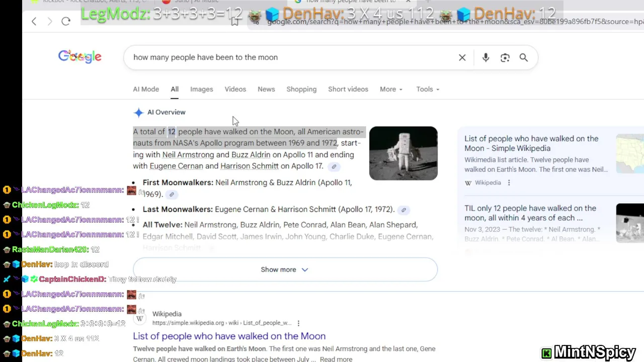The image size is (644, 362).
Task: Open moon photo thumbnail on TIL card
Action: coord(630,223)
